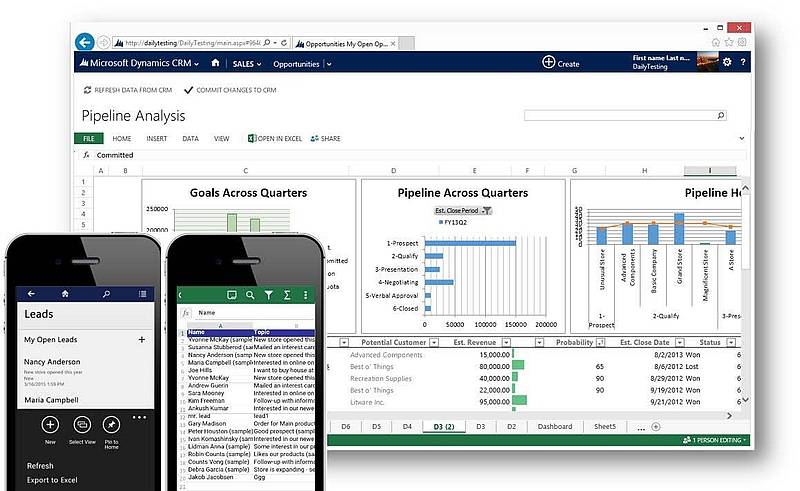Click the Create plus icon
The width and height of the screenshot is (800, 491).
point(549,63)
